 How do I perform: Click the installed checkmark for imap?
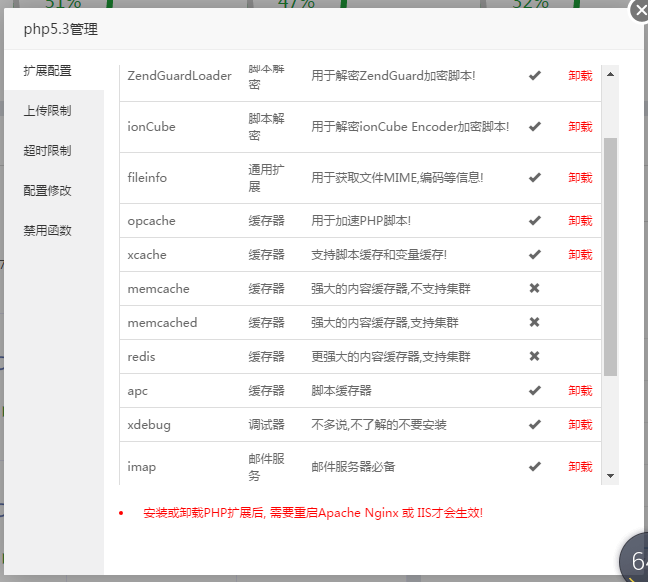pyautogui.click(x=535, y=467)
